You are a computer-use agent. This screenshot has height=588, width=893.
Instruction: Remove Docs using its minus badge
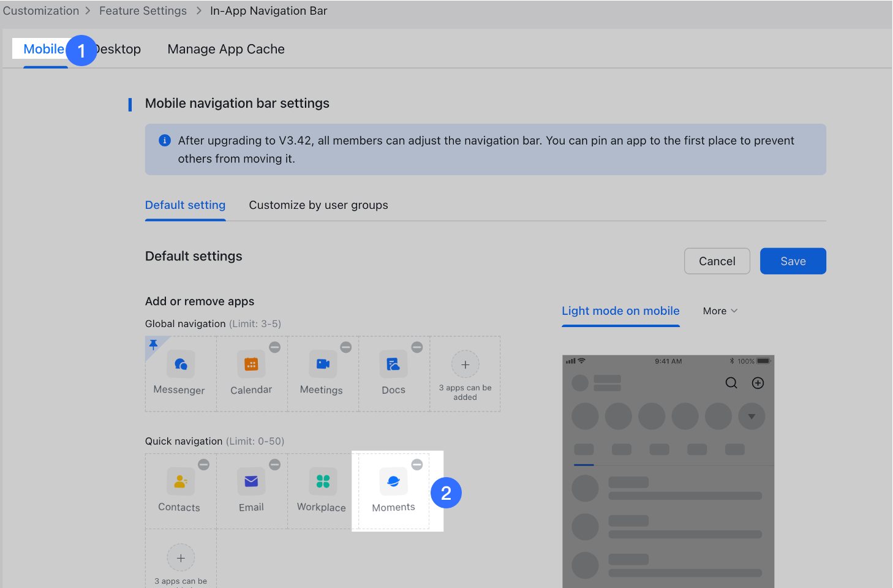pos(417,346)
